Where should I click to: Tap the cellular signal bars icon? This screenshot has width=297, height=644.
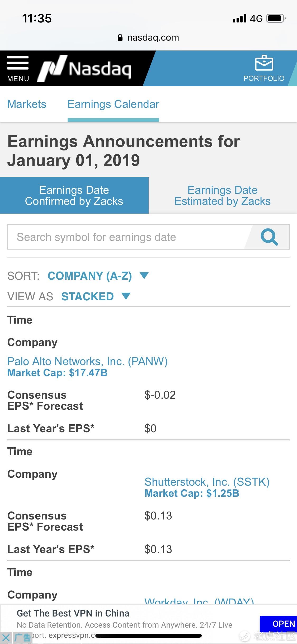(x=239, y=19)
